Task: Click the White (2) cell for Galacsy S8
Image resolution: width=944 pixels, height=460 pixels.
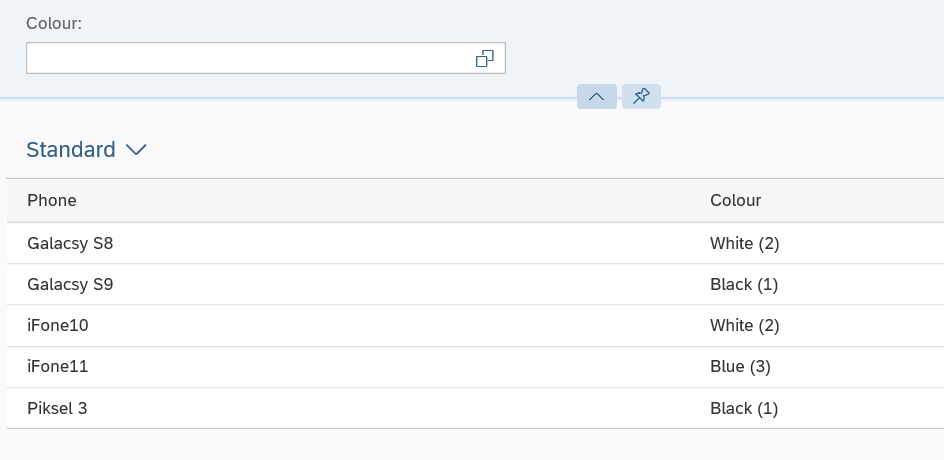Action: coord(745,243)
